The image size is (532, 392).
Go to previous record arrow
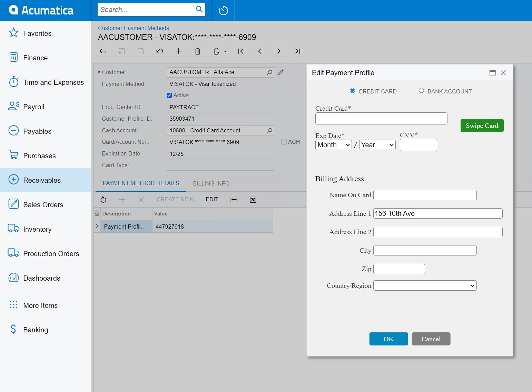[260, 51]
